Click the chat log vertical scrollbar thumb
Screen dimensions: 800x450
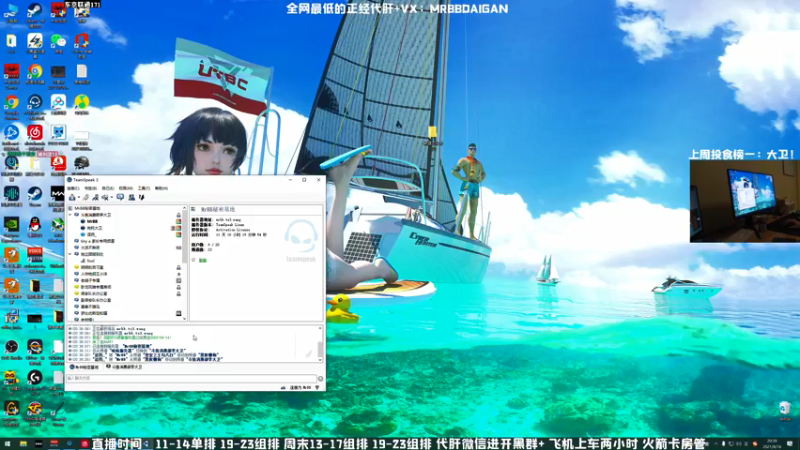320,349
